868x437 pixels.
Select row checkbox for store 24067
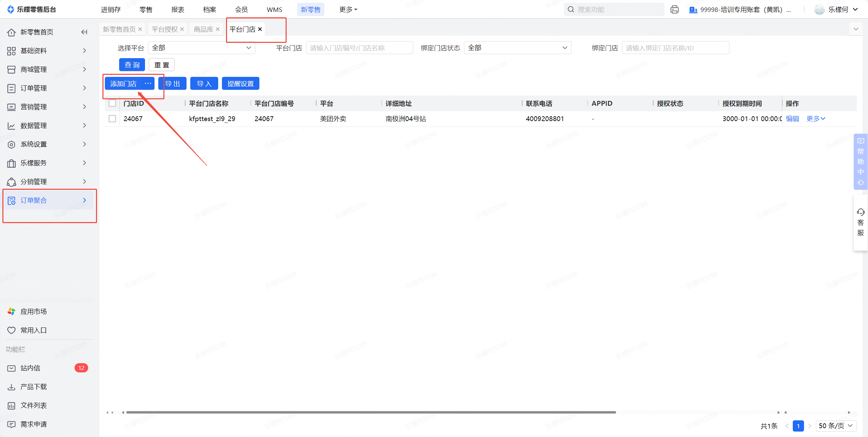coord(112,119)
